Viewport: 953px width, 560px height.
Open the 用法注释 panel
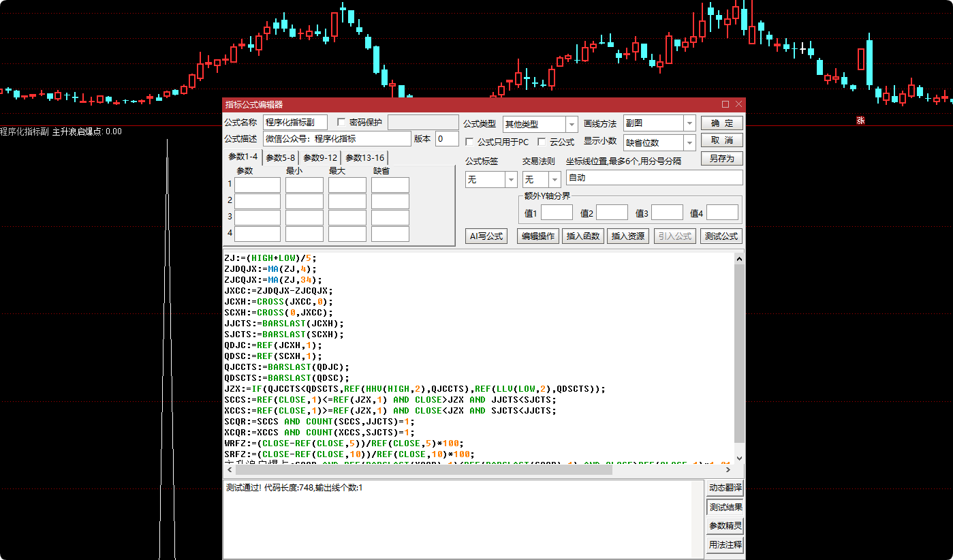click(x=725, y=545)
